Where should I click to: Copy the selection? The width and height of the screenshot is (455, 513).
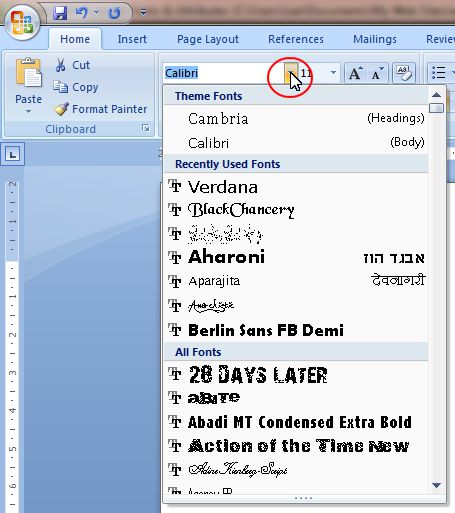(x=76, y=87)
